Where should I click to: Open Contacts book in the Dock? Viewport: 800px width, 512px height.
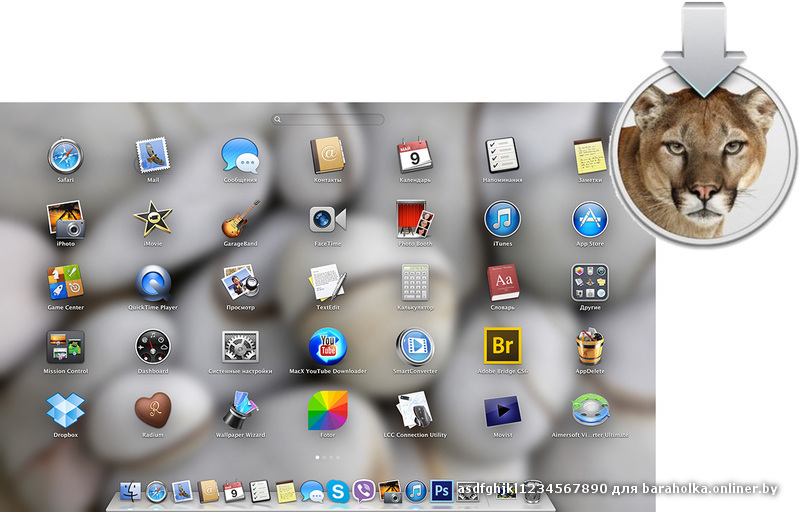click(208, 492)
